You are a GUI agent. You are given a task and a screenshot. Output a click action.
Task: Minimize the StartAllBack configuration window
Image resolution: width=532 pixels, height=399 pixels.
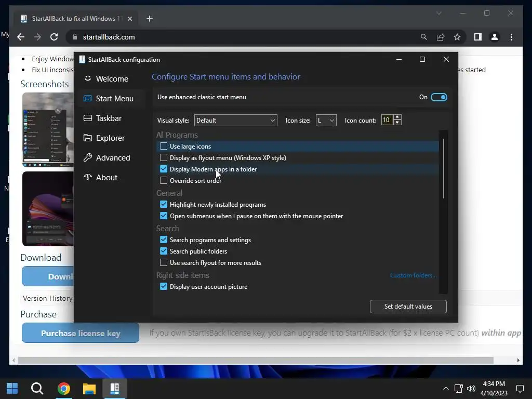(399, 59)
